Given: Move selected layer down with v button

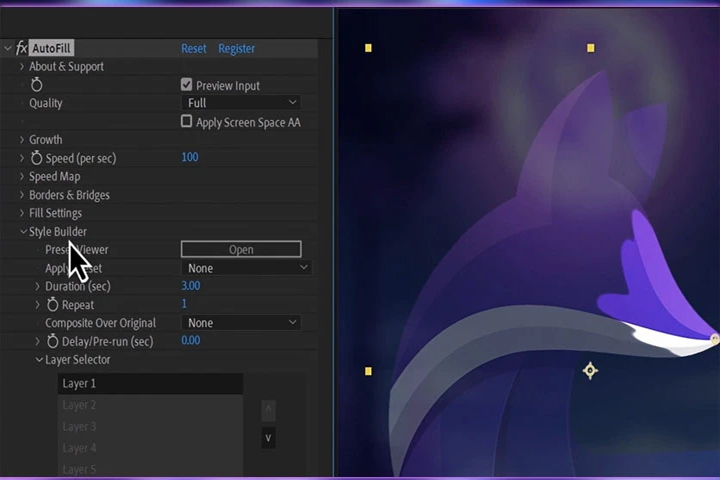Looking at the screenshot, I should pyautogui.click(x=268, y=438).
